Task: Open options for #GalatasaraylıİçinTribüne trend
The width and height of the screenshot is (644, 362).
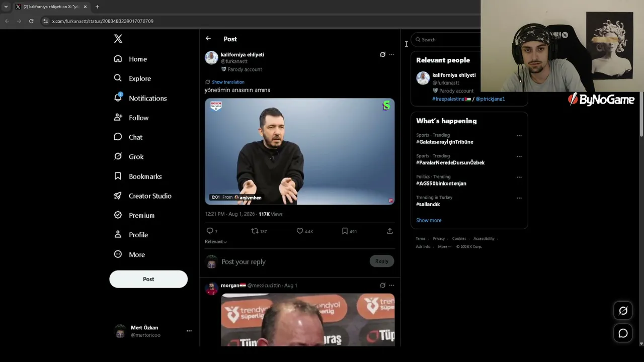Action: point(519,135)
